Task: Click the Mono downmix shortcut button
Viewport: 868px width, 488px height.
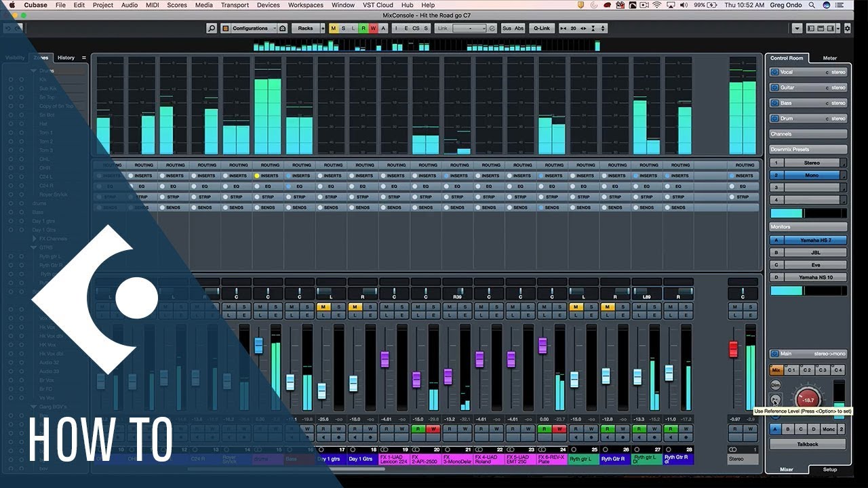Action: coord(828,429)
